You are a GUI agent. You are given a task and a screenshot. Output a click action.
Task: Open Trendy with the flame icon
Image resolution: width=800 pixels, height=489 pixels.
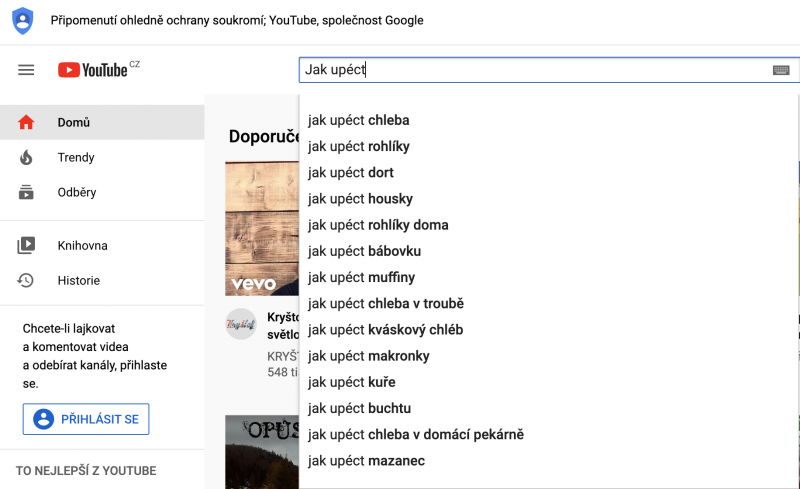click(x=26, y=157)
